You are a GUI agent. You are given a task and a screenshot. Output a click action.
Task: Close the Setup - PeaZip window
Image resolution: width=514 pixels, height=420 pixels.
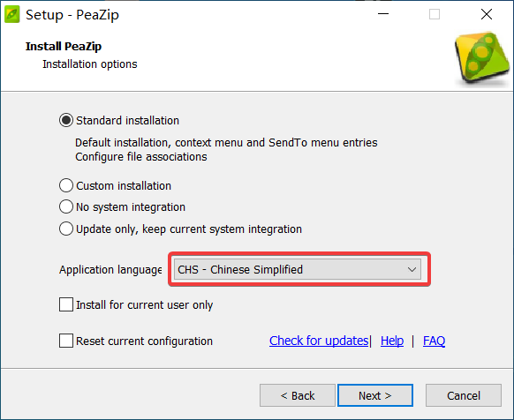click(x=487, y=14)
